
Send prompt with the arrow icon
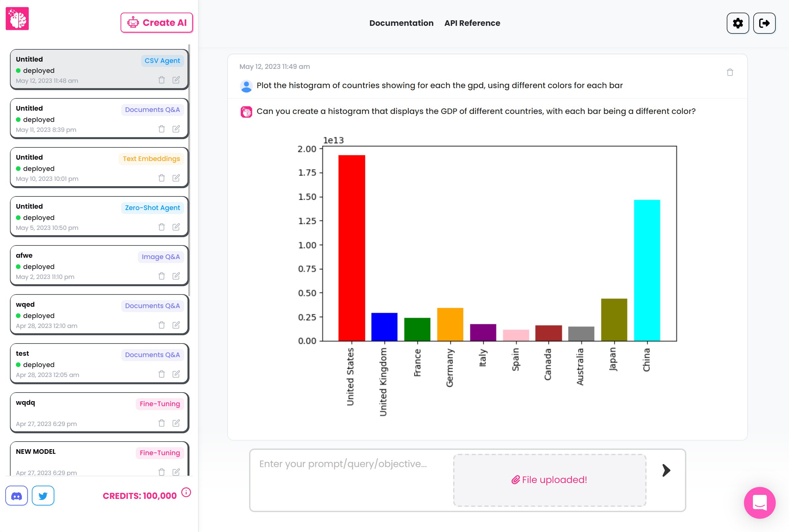pyautogui.click(x=666, y=470)
